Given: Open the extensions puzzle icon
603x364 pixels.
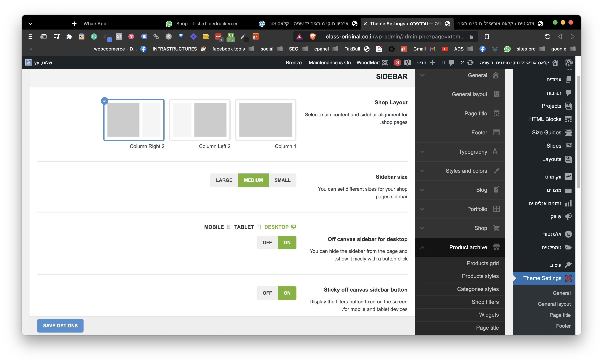Looking at the screenshot, I should pyautogui.click(x=69, y=37).
